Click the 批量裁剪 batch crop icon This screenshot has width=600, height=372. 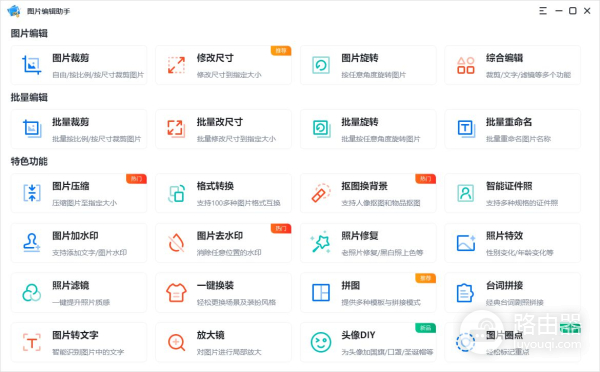(32, 129)
